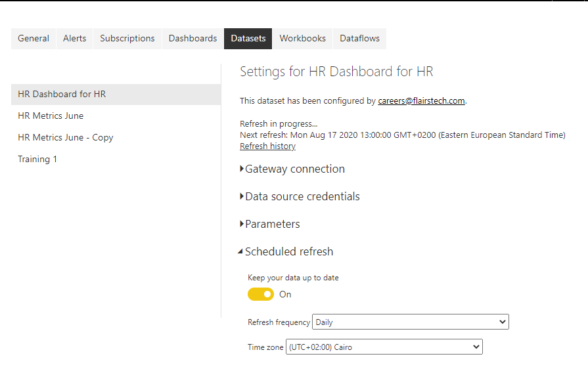Select the Dashboards tab
This screenshot has height=367, width=588.
192,39
